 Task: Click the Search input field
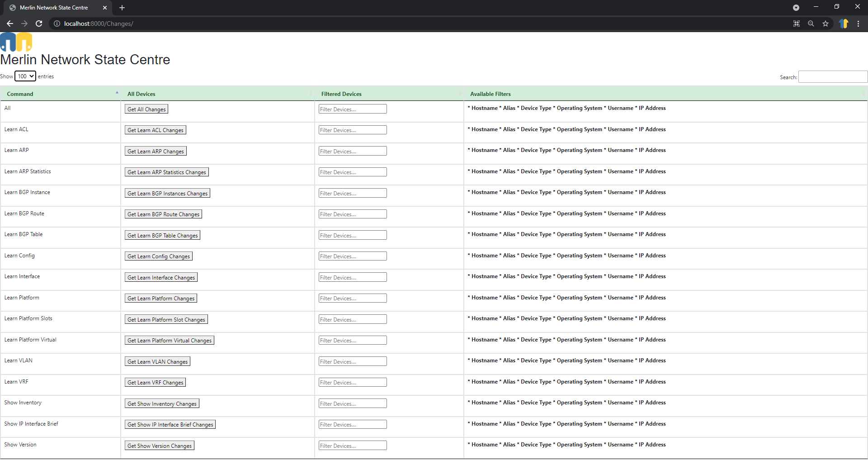point(833,77)
